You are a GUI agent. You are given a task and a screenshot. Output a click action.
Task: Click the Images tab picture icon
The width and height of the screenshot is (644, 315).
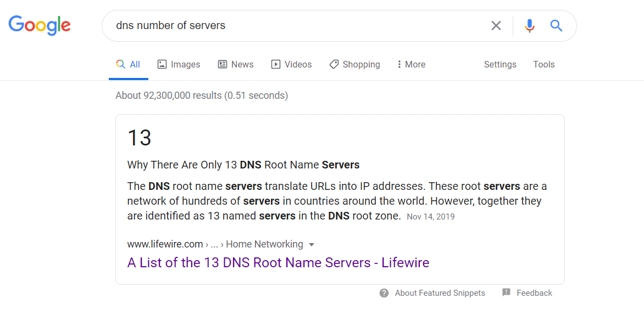click(162, 64)
